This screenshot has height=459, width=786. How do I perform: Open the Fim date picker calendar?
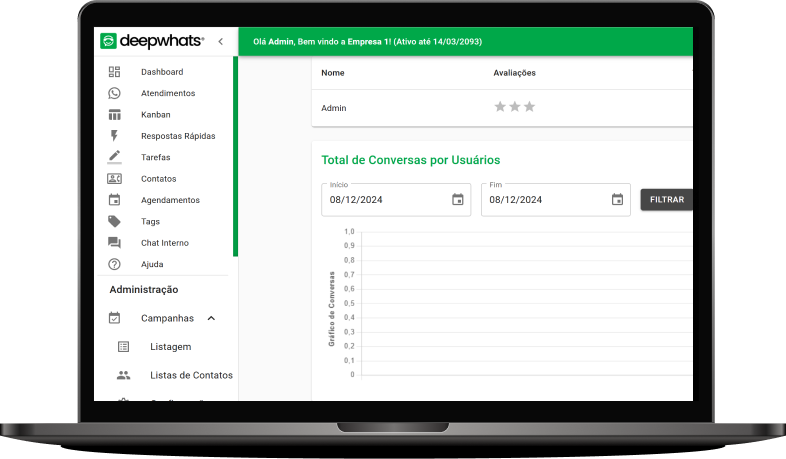(x=617, y=200)
